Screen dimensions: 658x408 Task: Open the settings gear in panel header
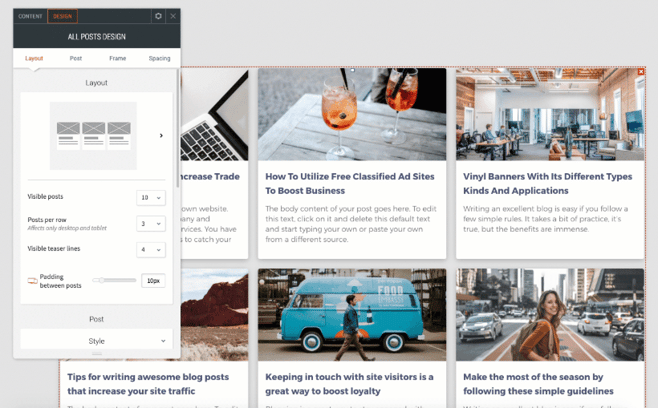[158, 16]
